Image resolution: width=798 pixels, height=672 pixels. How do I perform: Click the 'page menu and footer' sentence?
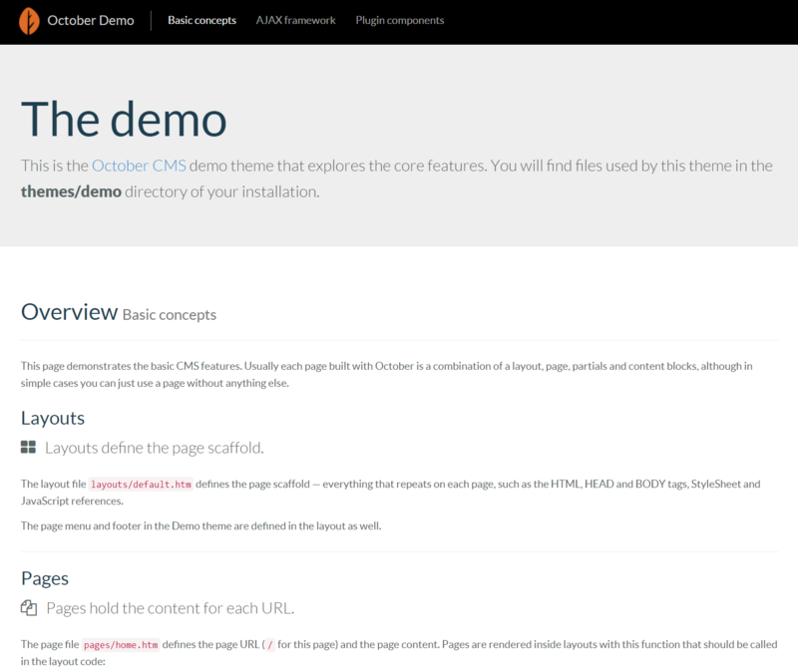click(x=201, y=526)
